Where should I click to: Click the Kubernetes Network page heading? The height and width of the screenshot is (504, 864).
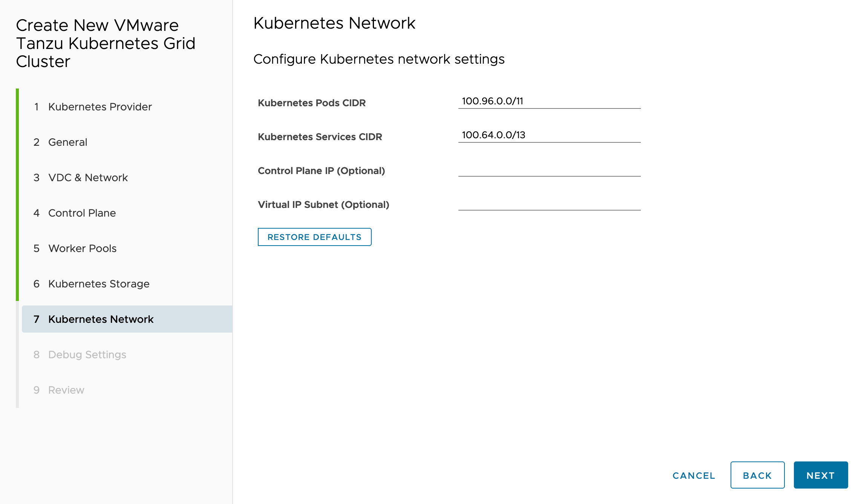(334, 23)
